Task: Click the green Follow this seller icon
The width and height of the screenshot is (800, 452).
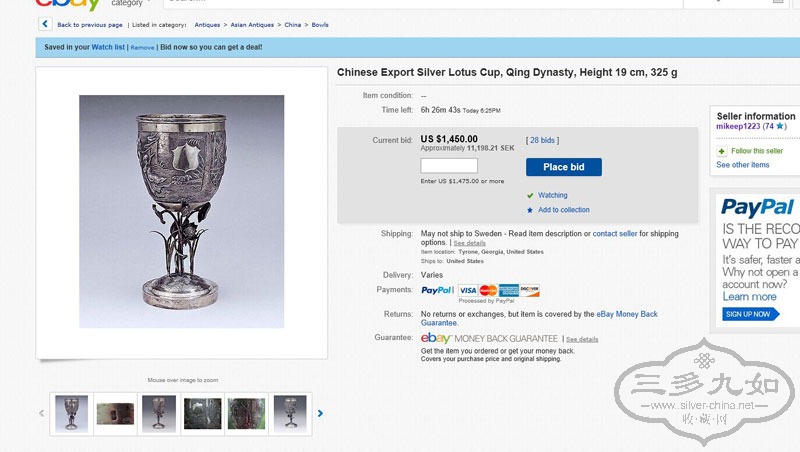Action: click(723, 151)
